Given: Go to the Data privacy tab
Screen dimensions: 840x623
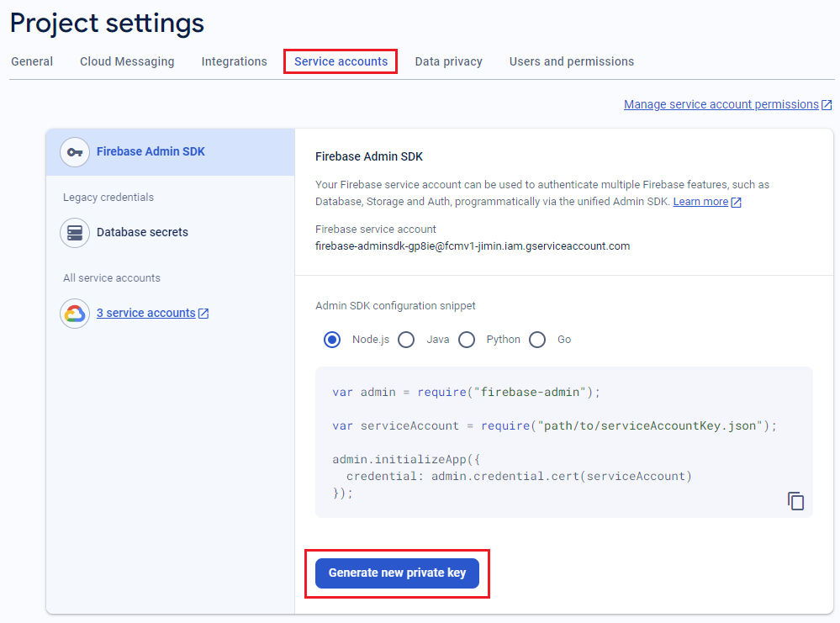Looking at the screenshot, I should tap(448, 61).
